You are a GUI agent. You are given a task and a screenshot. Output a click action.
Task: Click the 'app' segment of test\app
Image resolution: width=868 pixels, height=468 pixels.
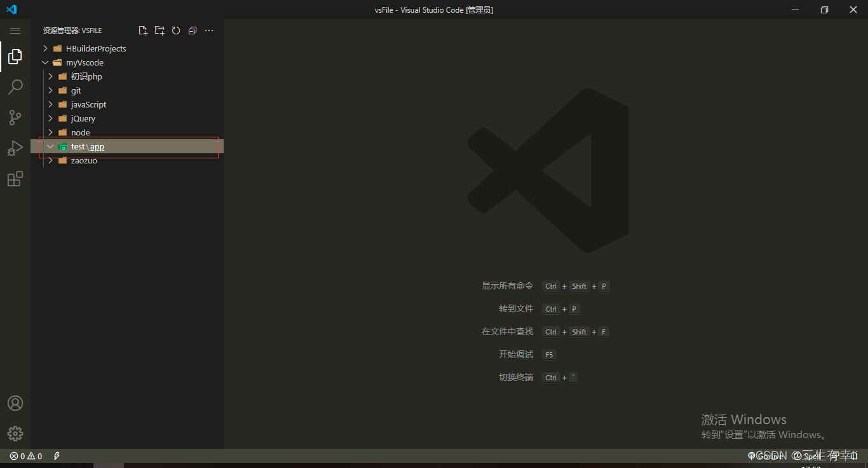point(97,147)
